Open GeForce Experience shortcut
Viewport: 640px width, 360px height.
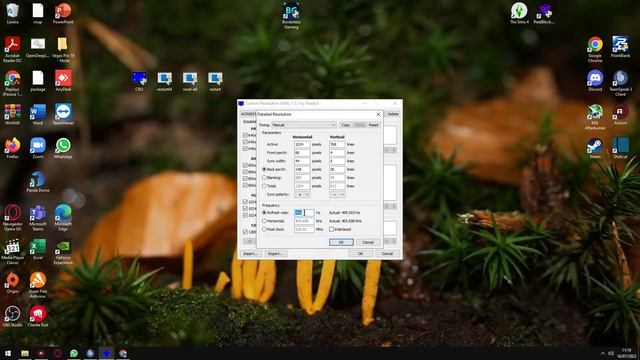(63, 251)
